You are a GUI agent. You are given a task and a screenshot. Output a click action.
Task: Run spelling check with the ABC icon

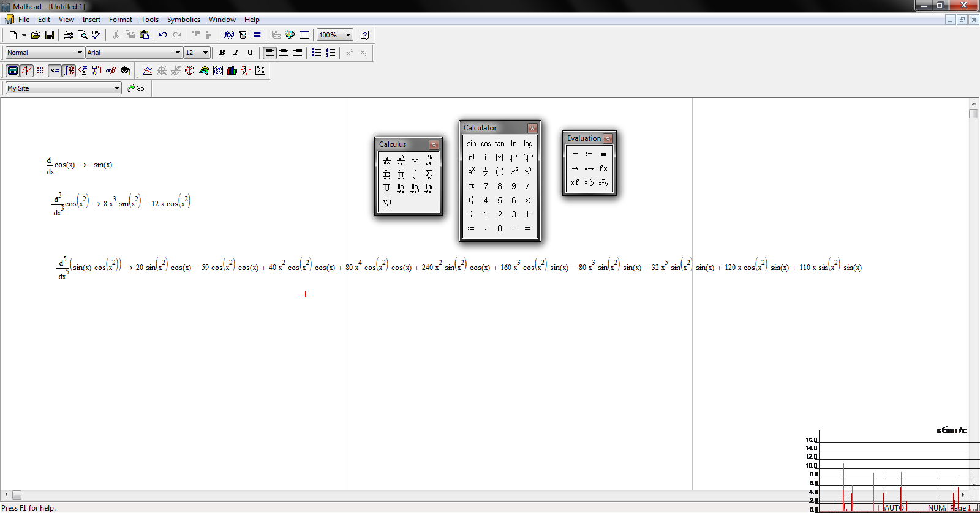tap(96, 35)
